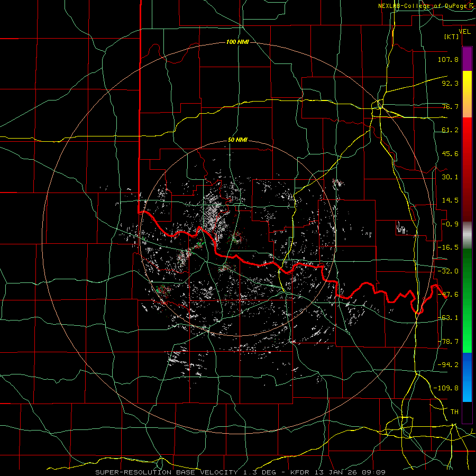Click the KFDR 13 JAN 26 09:09 timestamp

pyautogui.click(x=337, y=472)
